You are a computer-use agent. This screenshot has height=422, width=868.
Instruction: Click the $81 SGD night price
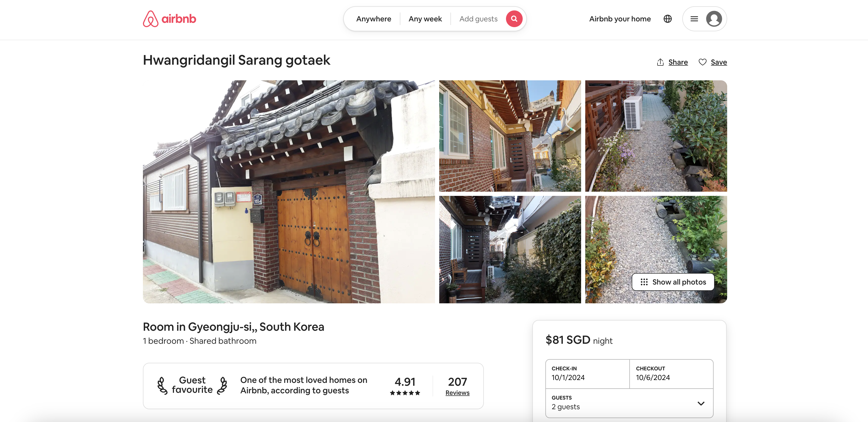pyautogui.click(x=579, y=340)
